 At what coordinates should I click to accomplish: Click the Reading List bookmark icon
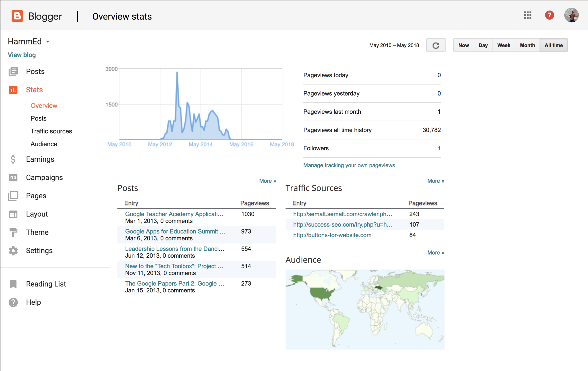coord(13,284)
